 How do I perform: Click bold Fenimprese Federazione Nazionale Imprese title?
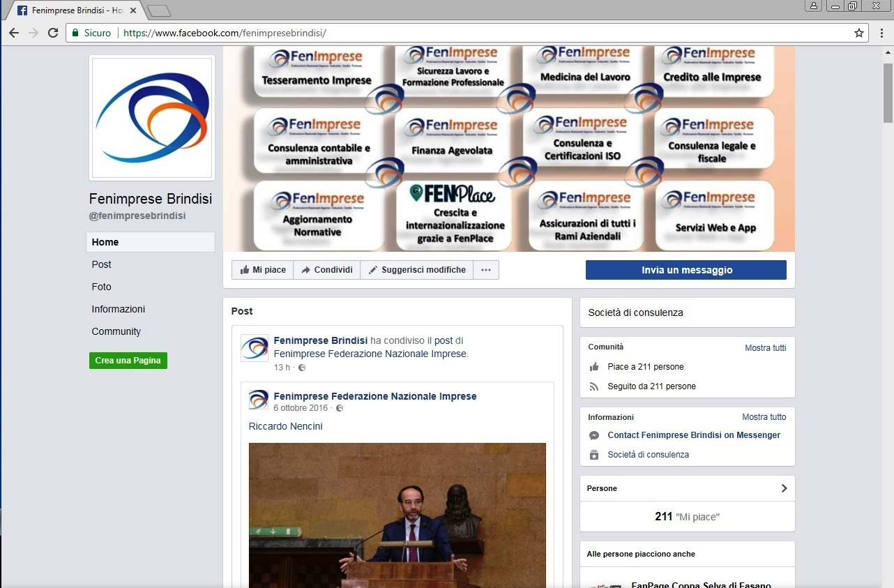(375, 396)
